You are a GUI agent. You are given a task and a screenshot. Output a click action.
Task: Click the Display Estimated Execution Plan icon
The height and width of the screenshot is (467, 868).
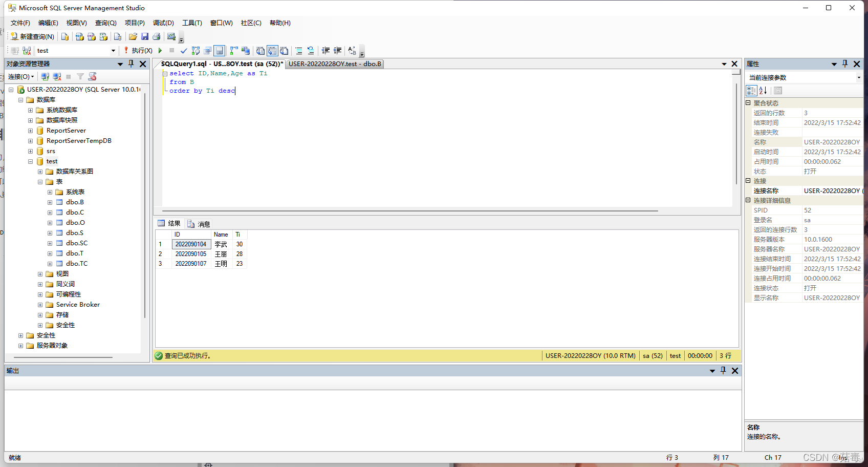(x=196, y=51)
